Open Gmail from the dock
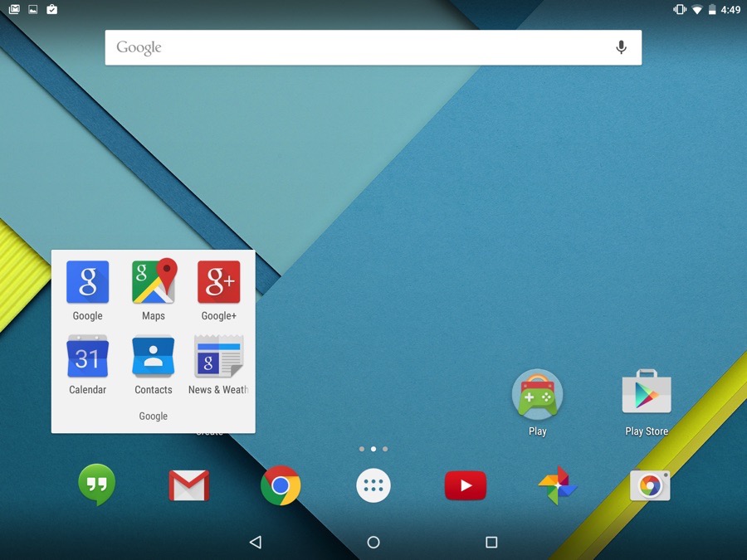Viewport: 747px width, 560px height. (x=189, y=485)
